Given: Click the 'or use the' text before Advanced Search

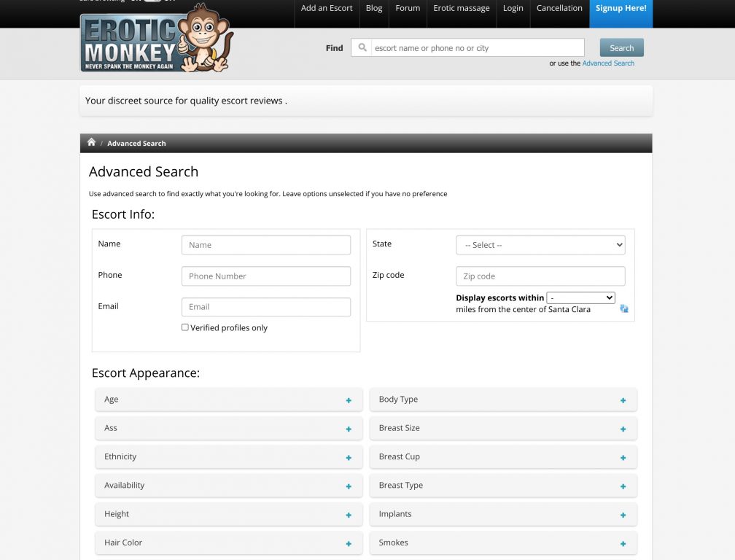Looking at the screenshot, I should click(x=565, y=63).
